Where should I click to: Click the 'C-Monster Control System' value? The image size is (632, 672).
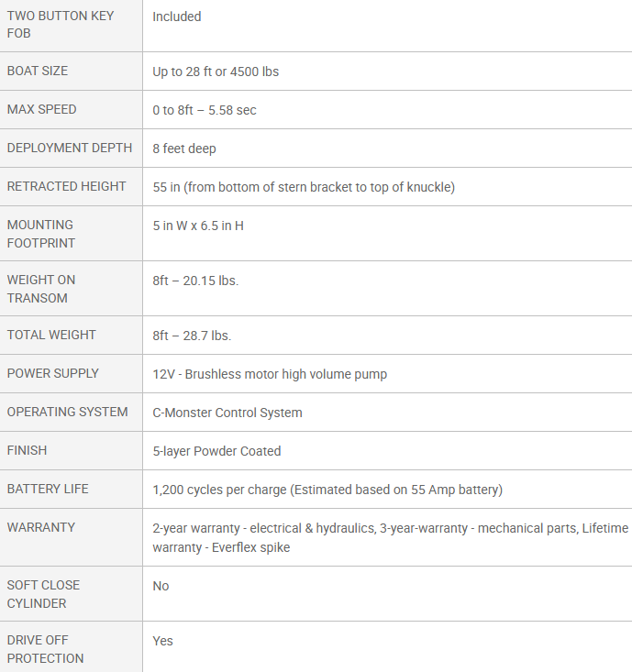pos(227,413)
